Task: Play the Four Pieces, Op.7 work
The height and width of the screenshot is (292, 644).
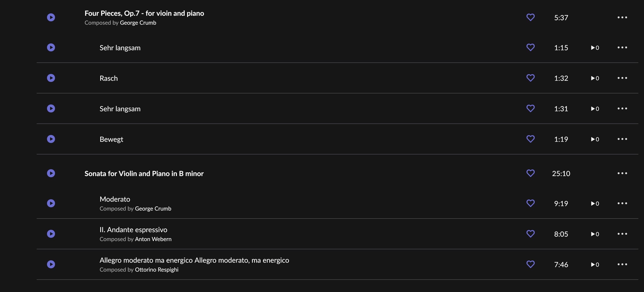Action: point(51,17)
